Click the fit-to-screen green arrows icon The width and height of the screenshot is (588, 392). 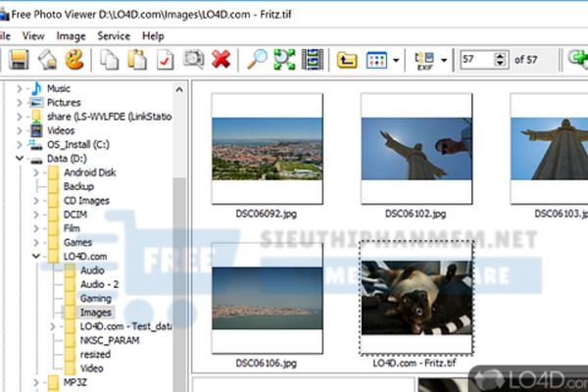284,60
